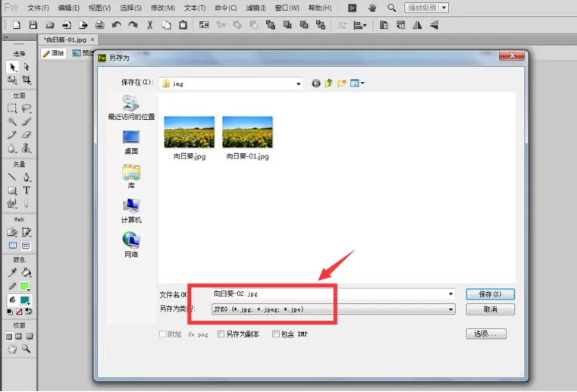Select the Rectangle tool
This screenshot has width=577, height=392.
pos(12,190)
